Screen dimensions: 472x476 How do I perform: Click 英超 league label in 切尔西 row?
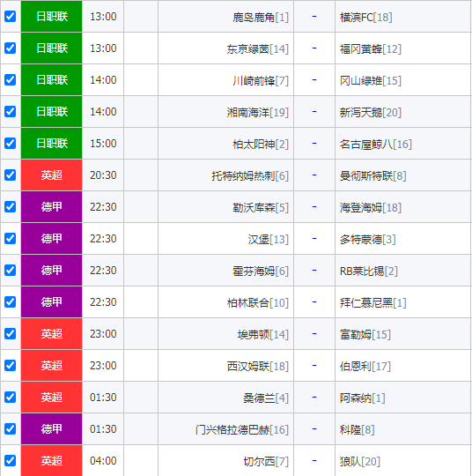coord(52,460)
